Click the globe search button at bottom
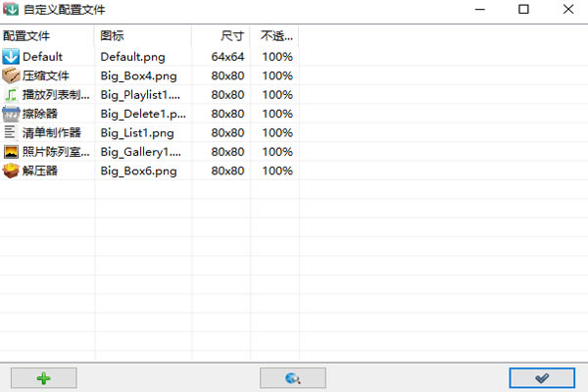Viewport: 588px width, 392px height. [293, 377]
